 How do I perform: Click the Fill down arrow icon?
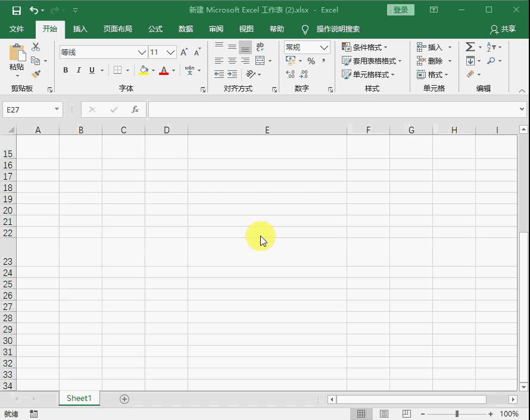[x=470, y=61]
